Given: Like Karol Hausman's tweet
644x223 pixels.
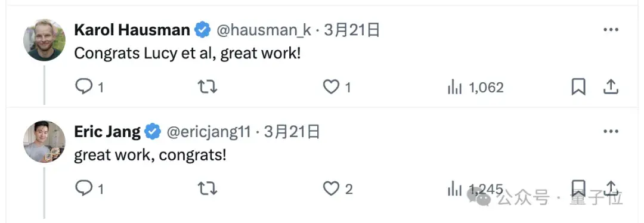Looking at the screenshot, I should coord(330,87).
